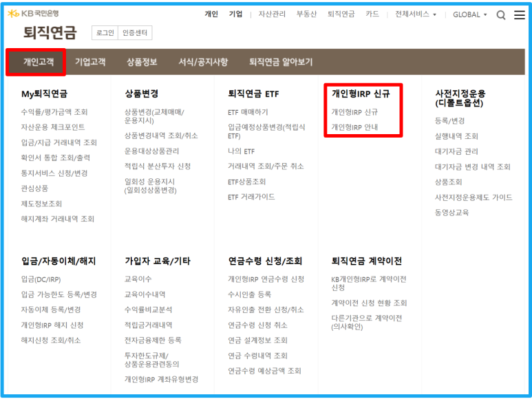The height and width of the screenshot is (399, 532).
Task: Open ETF 거래가이드 link
Action: [251, 197]
